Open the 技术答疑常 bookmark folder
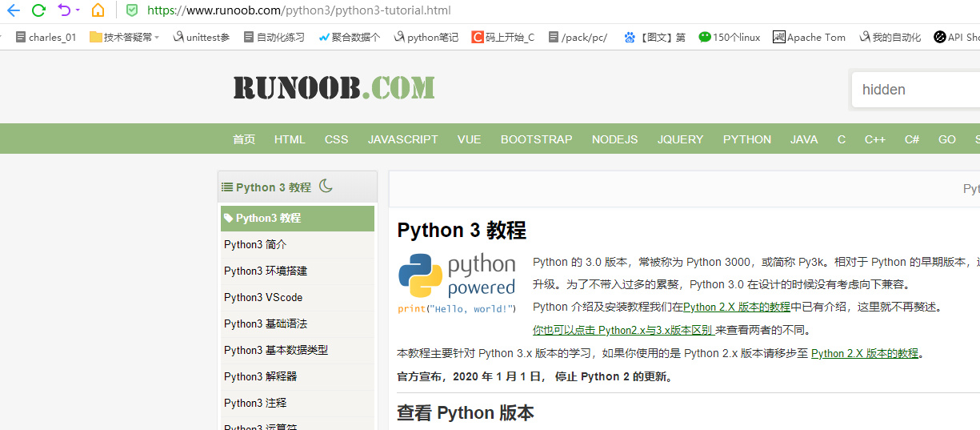Viewport: 980px width, 430px height. pyautogui.click(x=125, y=37)
